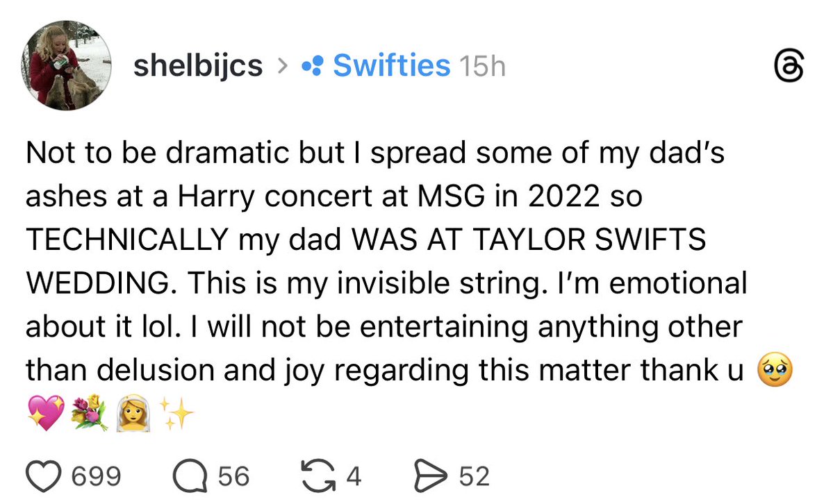Click the pleading face emoji
833x504 pixels.
pos(775,370)
